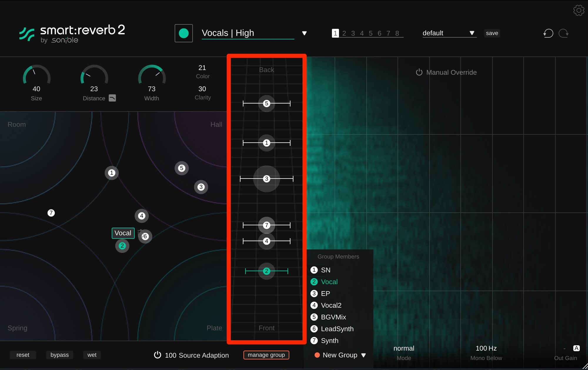
Task: Switch to state slot 8
Action: pyautogui.click(x=397, y=33)
